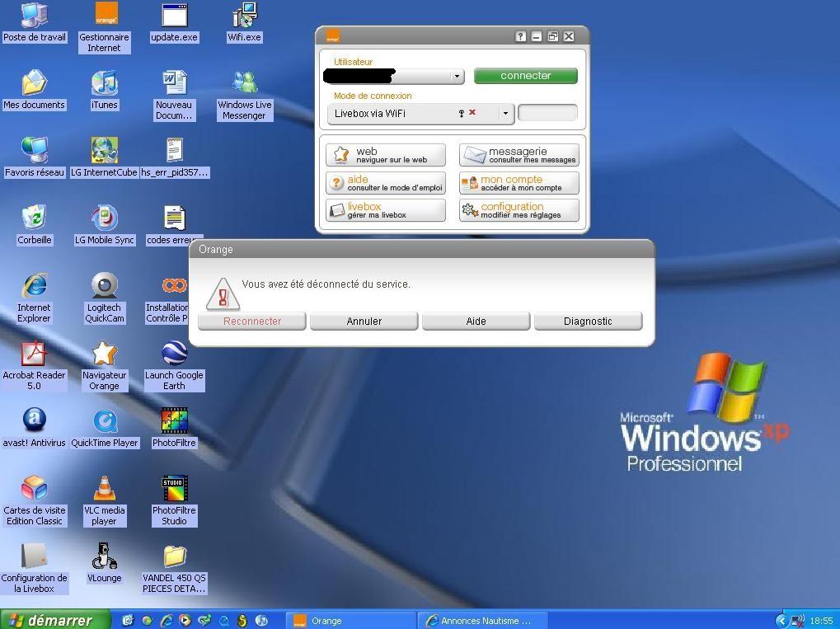Open the avast! Antivirus desktop icon
The image size is (840, 629).
(34, 421)
